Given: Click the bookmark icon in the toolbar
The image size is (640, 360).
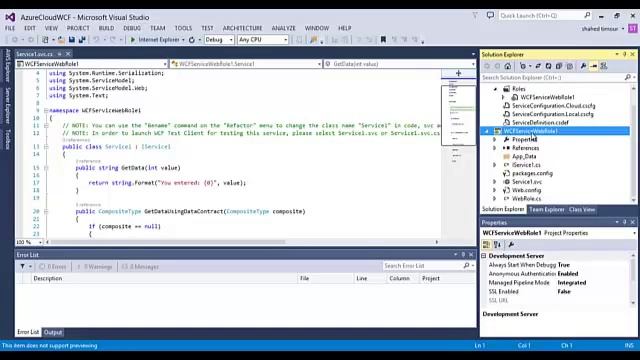Looking at the screenshot, I should 383,40.
